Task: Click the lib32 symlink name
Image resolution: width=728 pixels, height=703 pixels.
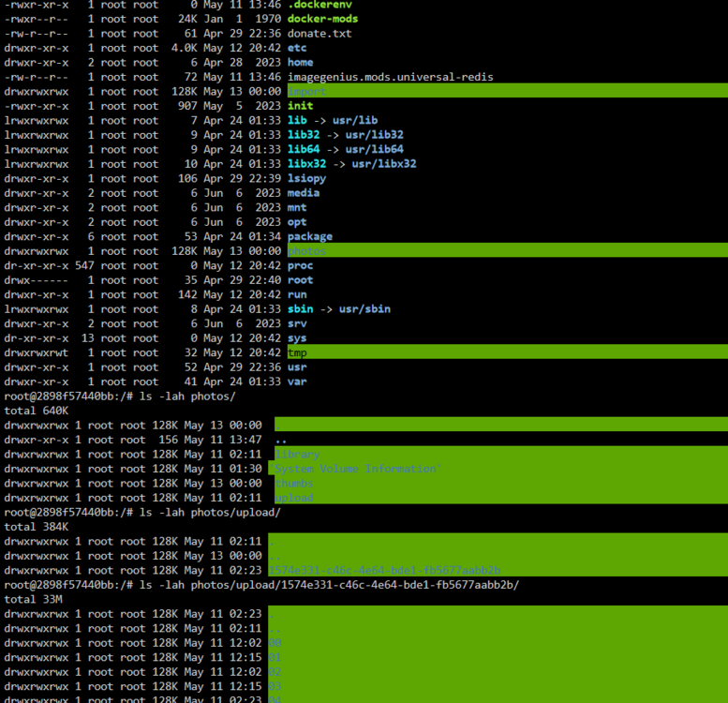Action: coord(304,135)
